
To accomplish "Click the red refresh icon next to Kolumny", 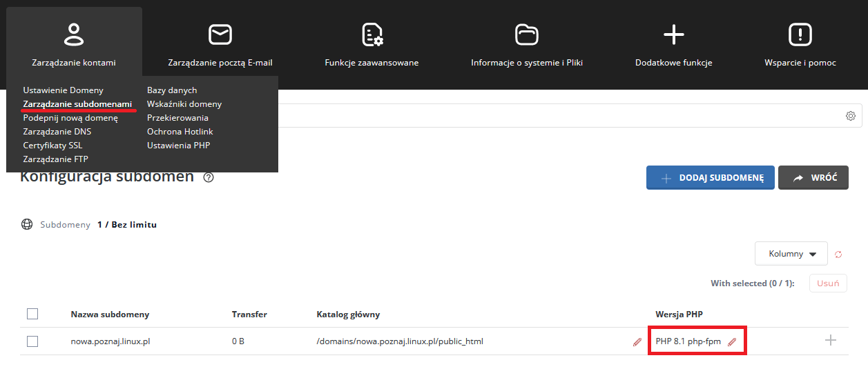I will coord(838,254).
